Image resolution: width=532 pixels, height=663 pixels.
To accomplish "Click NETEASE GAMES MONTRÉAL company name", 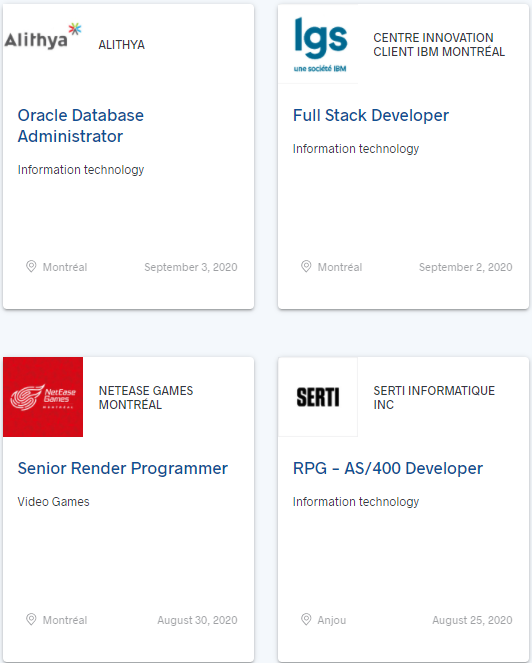I will pyautogui.click(x=145, y=397).
